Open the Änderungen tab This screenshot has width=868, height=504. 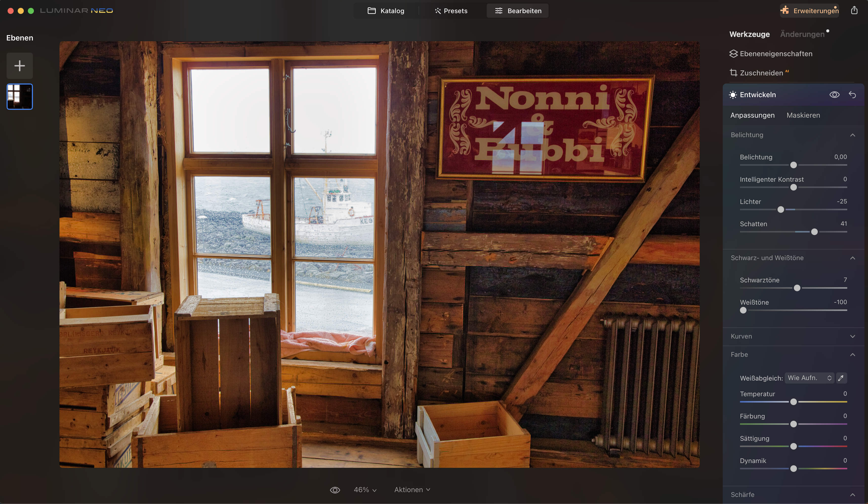point(802,34)
